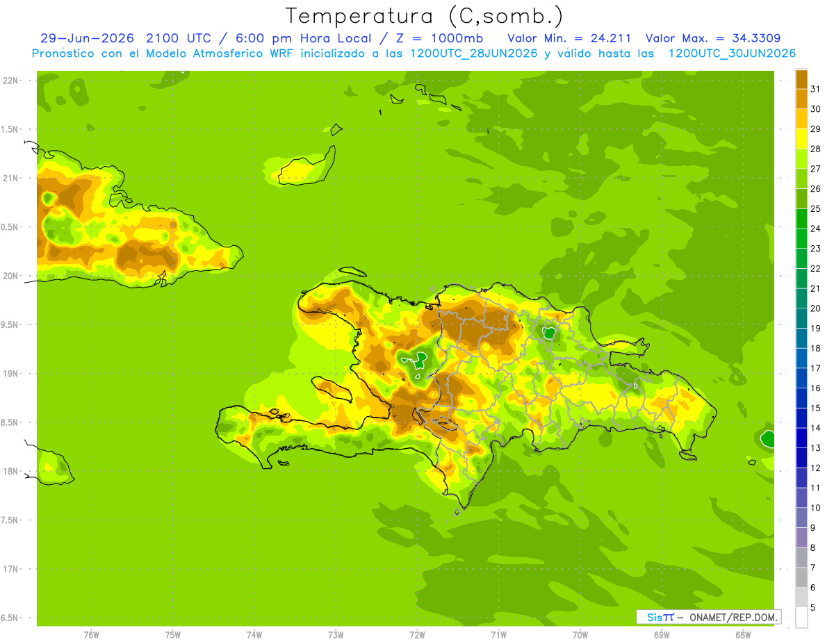The width and height of the screenshot is (834, 644).
Task: Click the latitude axis label "20N"
Action: point(10,276)
